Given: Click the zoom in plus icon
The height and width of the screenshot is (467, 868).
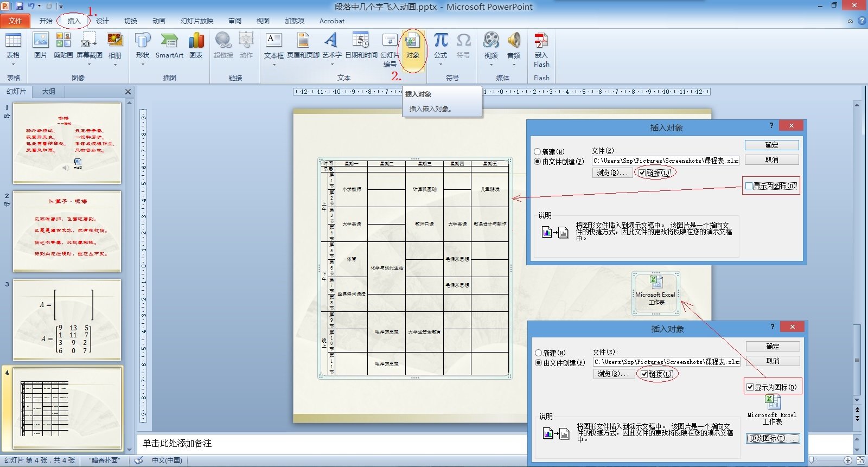Looking at the screenshot, I should 847,460.
